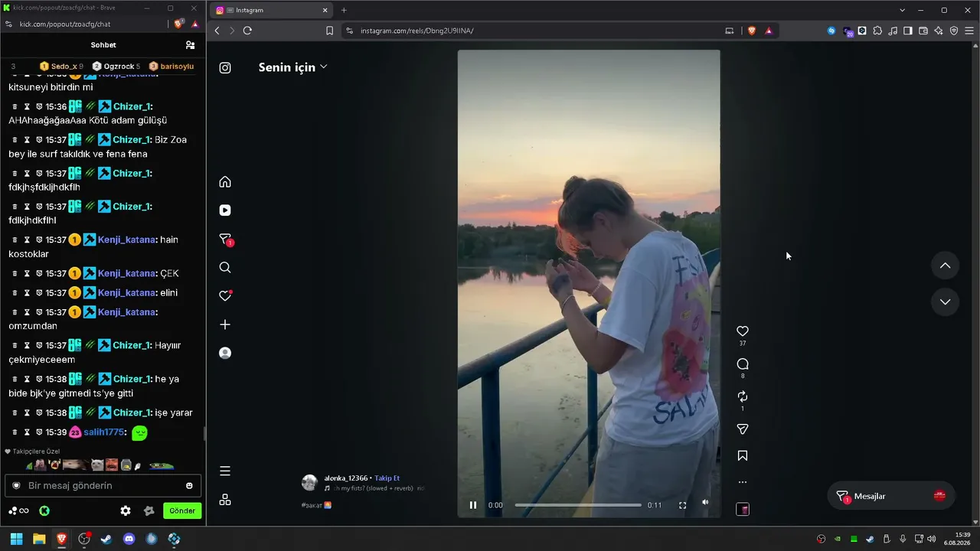Viewport: 980px width, 551px height.
Task: Go to Instagram Home in sidebar
Action: [225, 182]
